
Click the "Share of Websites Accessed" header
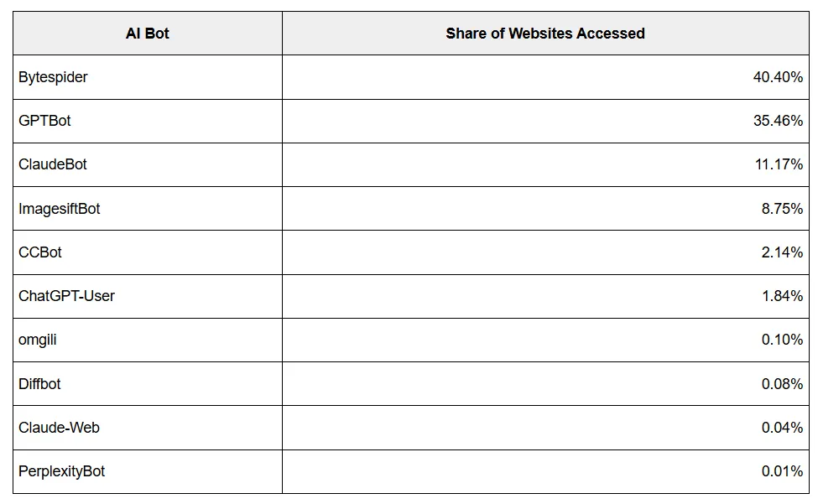[x=545, y=34]
